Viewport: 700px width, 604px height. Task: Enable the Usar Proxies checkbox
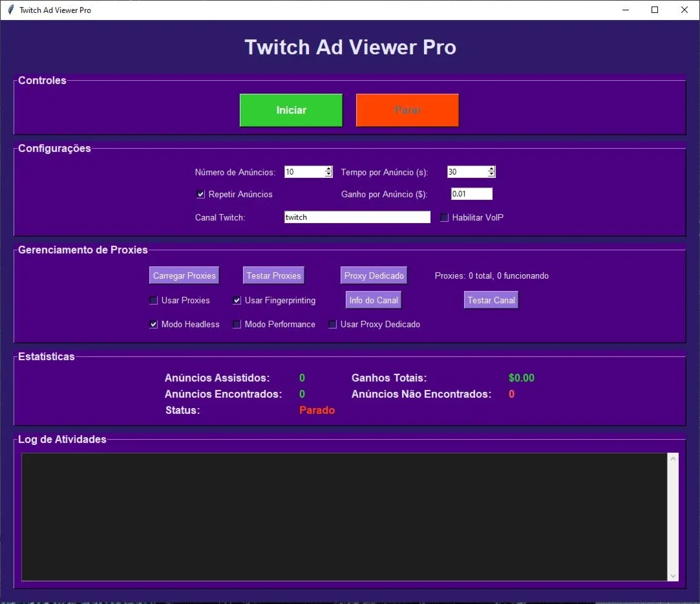tap(154, 300)
